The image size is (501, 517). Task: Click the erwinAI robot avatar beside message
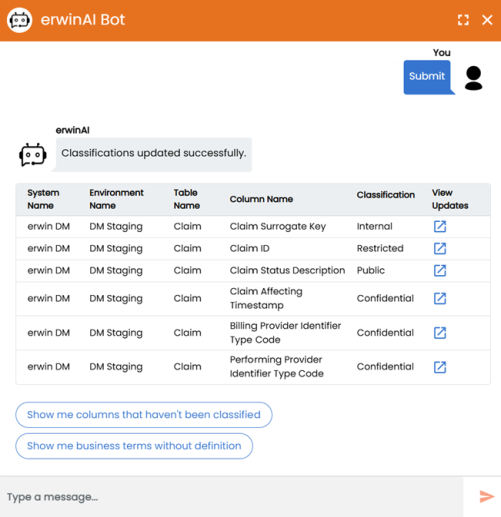point(33,155)
